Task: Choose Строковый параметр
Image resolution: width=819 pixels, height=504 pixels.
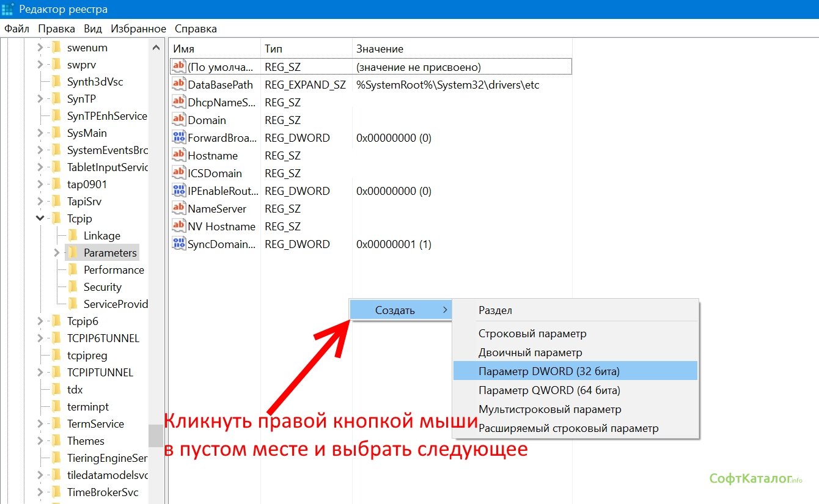Action: click(x=575, y=334)
